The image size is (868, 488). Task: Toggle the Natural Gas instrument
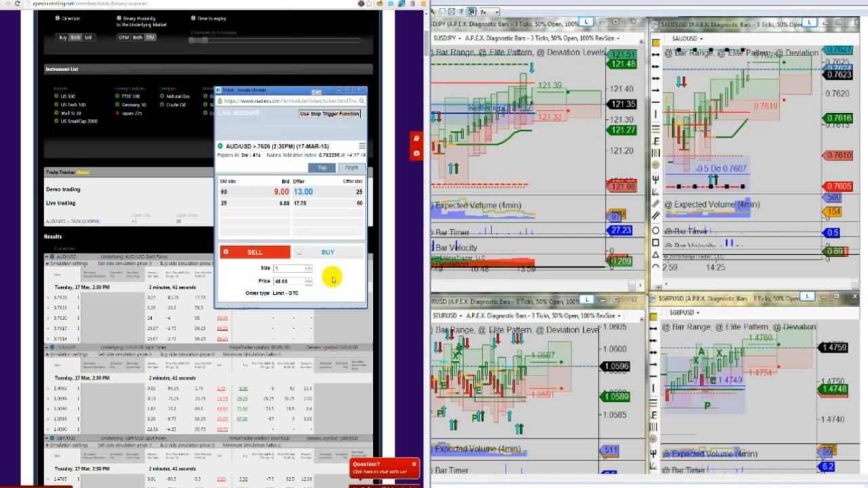174,96
